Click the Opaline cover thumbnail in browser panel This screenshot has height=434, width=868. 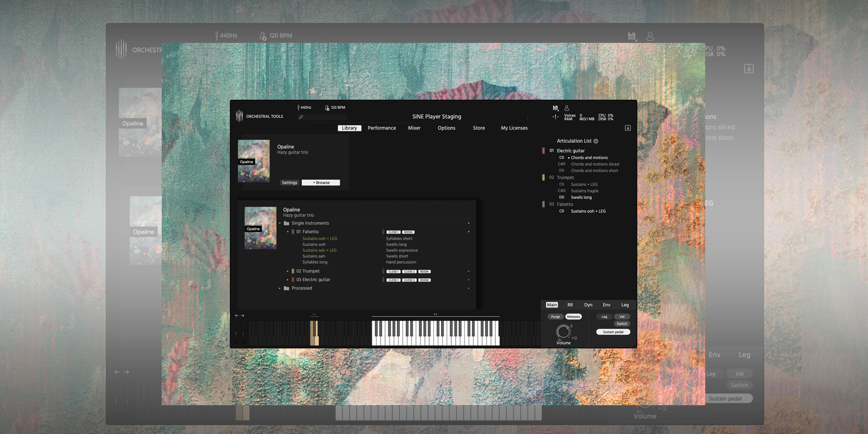260,228
